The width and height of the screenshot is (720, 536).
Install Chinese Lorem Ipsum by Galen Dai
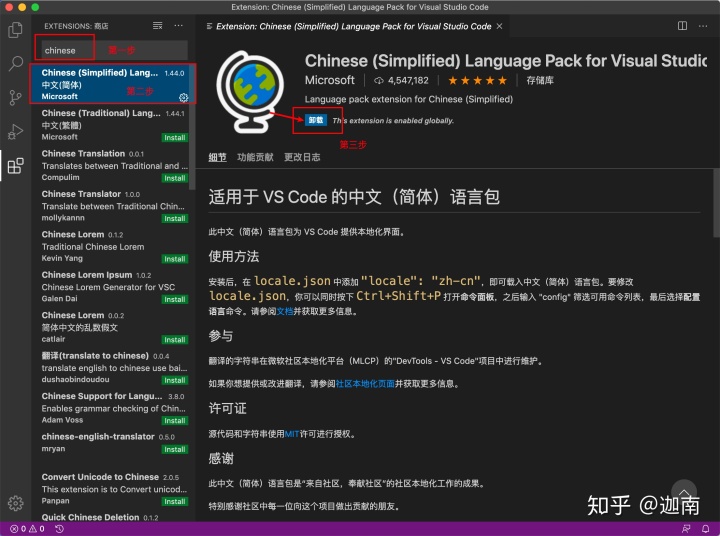[x=174, y=299]
